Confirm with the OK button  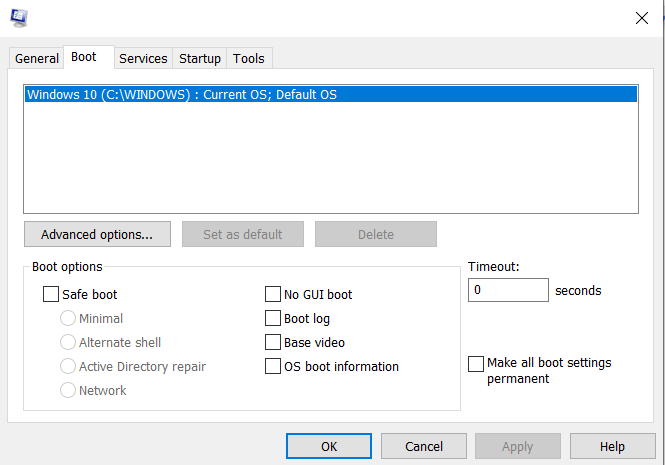point(329,446)
